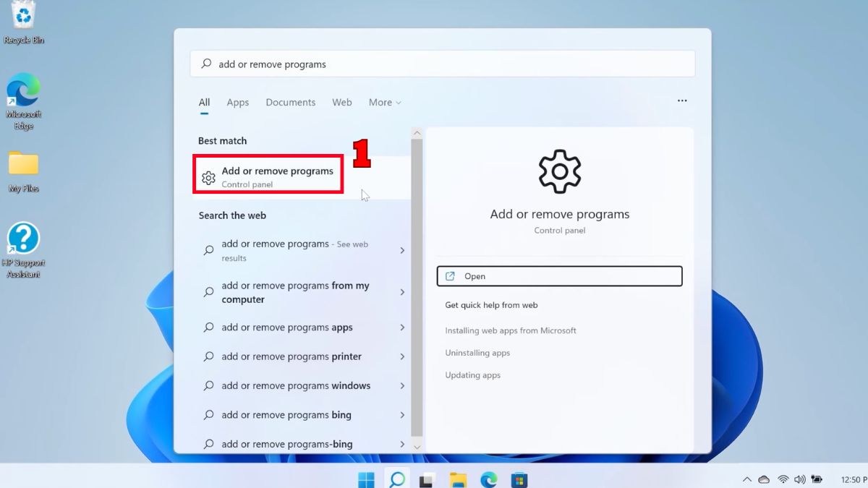The width and height of the screenshot is (868, 488).
Task: Open HP Support Assistant desktop icon
Action: pyautogui.click(x=24, y=250)
